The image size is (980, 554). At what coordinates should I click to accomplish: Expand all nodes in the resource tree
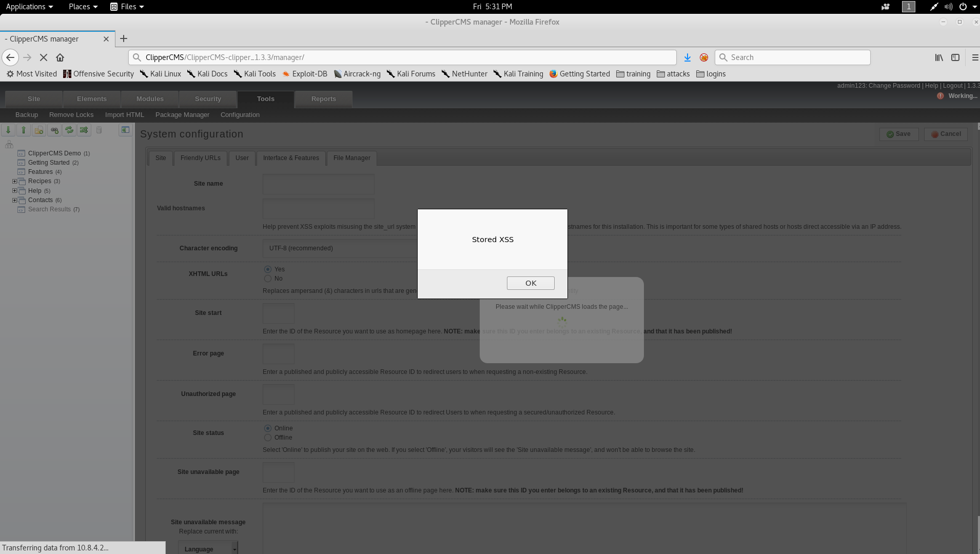tap(8, 130)
